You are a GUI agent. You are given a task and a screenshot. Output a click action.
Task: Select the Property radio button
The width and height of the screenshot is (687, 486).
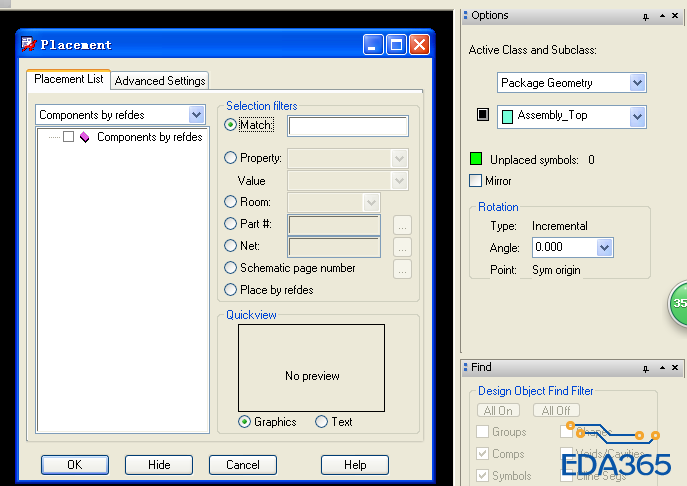[x=230, y=158]
